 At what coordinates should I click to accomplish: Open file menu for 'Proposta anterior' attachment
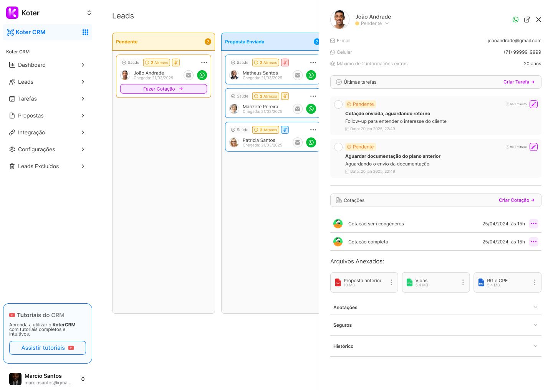point(391,283)
